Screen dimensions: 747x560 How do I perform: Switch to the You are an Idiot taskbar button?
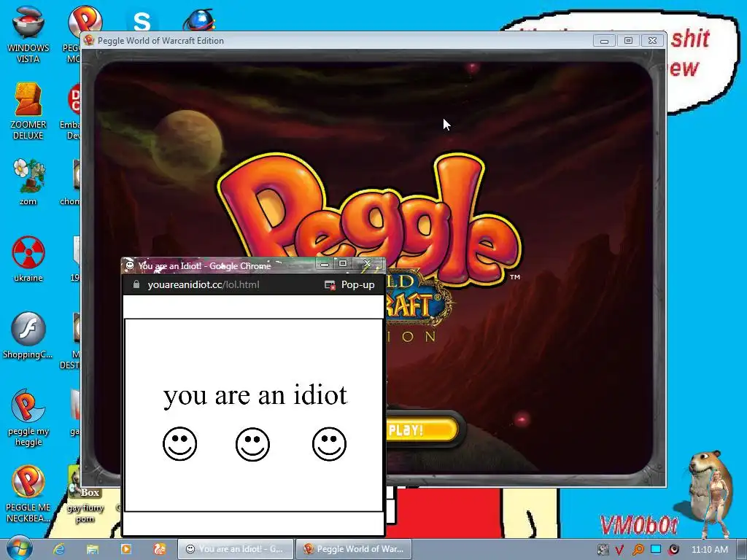click(236, 549)
